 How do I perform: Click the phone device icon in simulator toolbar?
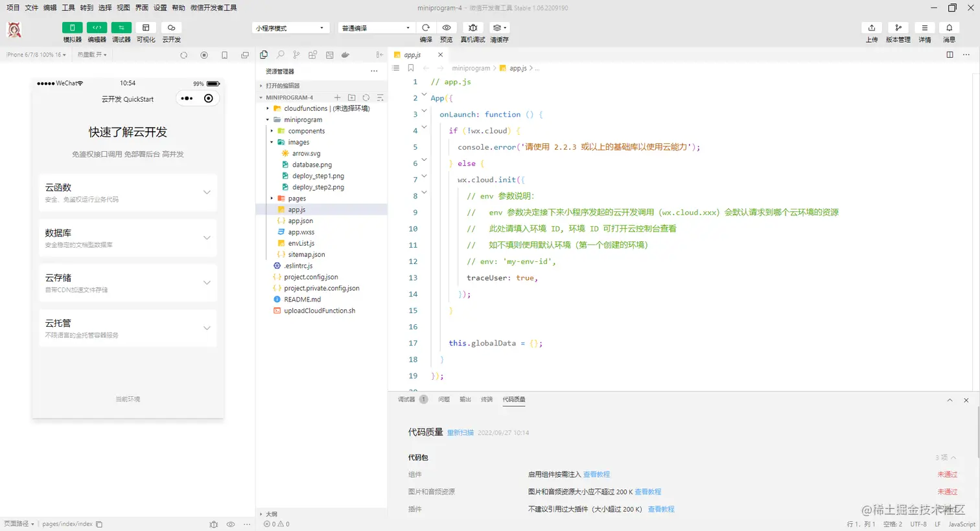pos(224,55)
